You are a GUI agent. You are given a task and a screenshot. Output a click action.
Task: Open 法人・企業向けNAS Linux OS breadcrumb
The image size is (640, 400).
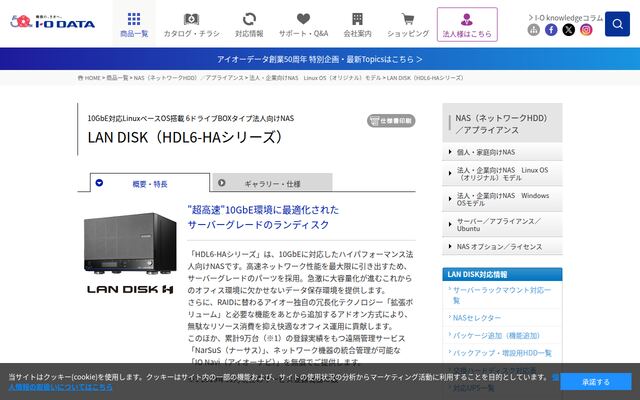tap(315, 78)
